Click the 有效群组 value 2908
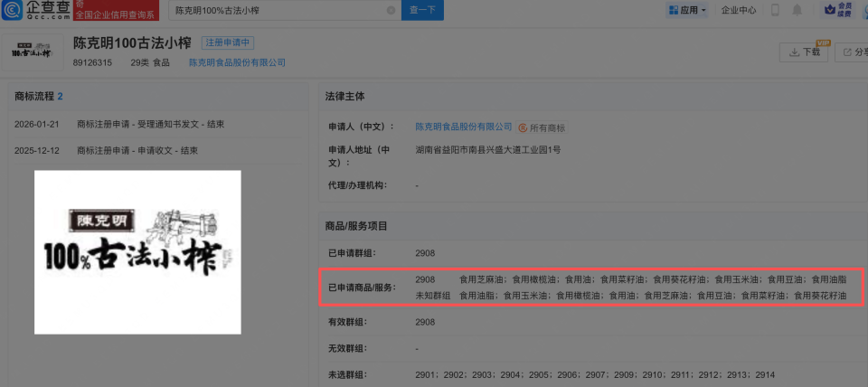 (x=425, y=322)
